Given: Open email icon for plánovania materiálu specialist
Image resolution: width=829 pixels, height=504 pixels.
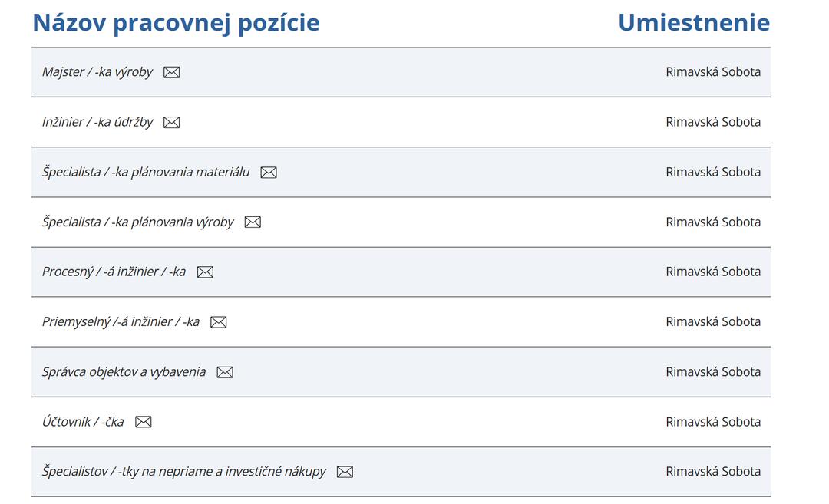Looking at the screenshot, I should 269,173.
